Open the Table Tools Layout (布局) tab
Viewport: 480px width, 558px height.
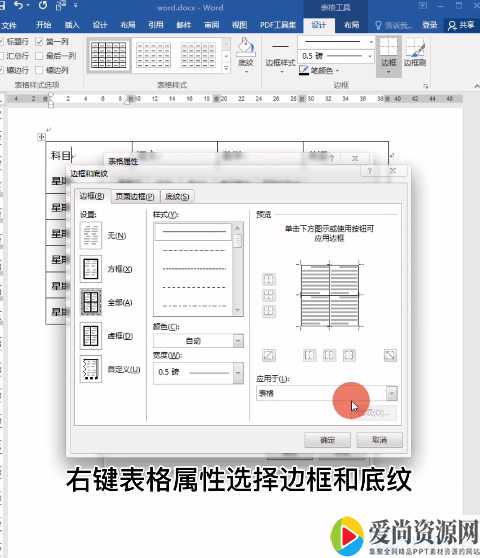(x=352, y=25)
